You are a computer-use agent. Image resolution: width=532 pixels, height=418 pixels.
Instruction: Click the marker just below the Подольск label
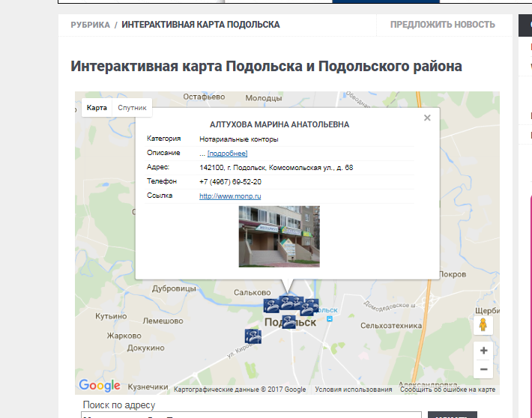pyautogui.click(x=288, y=323)
